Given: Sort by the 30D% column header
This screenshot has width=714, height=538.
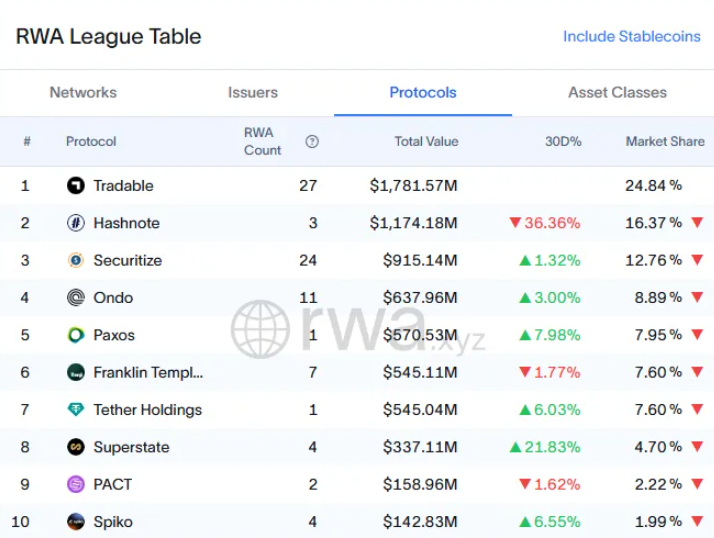Looking at the screenshot, I should [x=563, y=142].
